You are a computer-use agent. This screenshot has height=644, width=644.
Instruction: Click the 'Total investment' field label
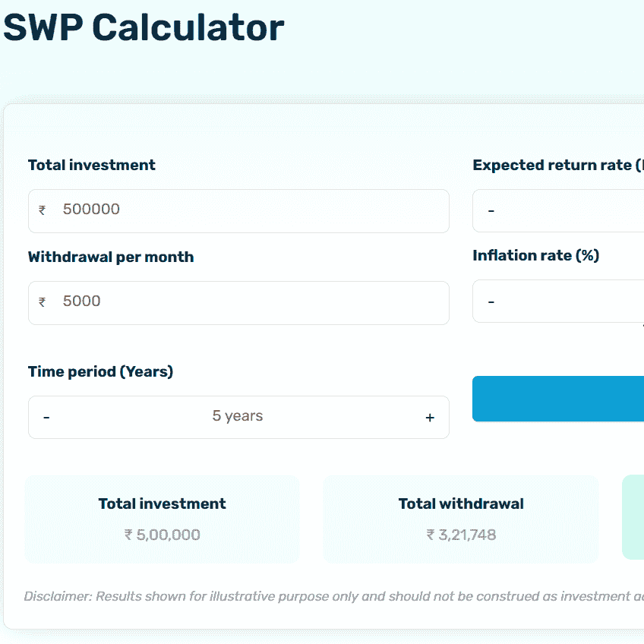pyautogui.click(x=92, y=165)
